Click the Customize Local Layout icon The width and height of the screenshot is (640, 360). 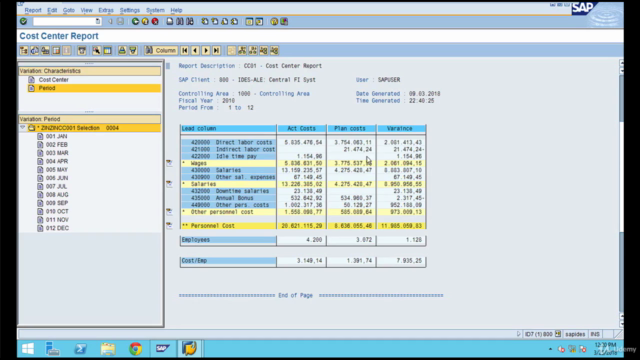[x=284, y=21]
